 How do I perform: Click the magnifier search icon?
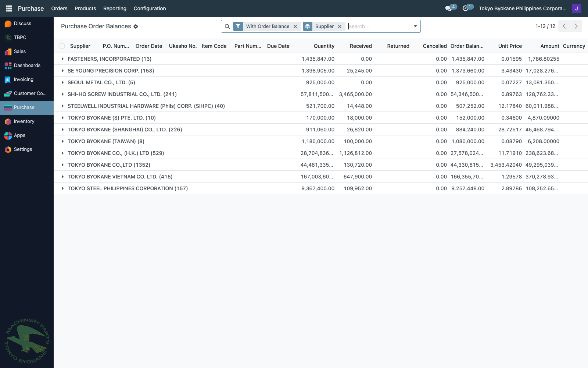pyautogui.click(x=227, y=26)
